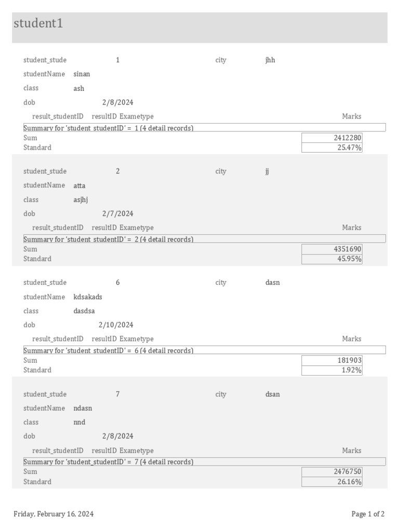
Task: Click the 26.16% Standard box
Action: [332, 482]
